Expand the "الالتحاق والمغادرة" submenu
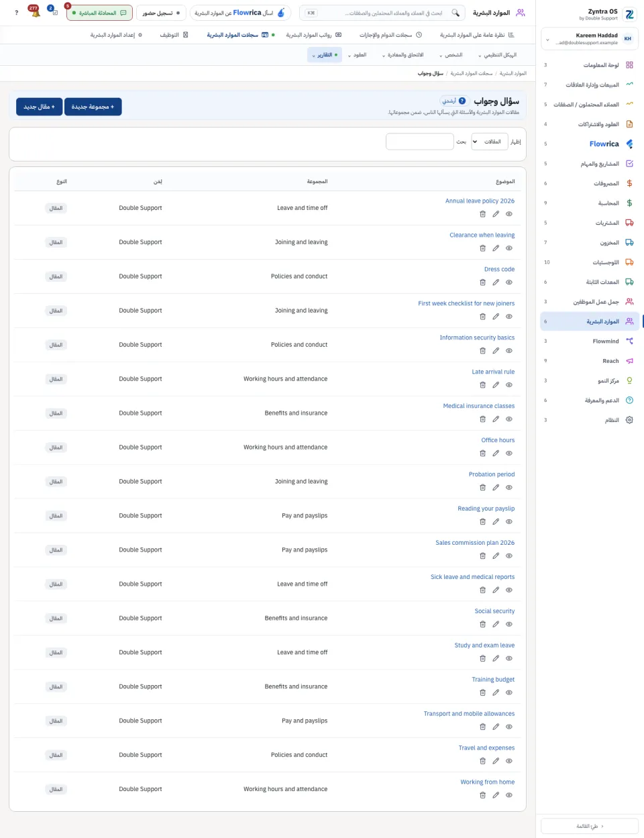644x838 pixels. (402, 55)
